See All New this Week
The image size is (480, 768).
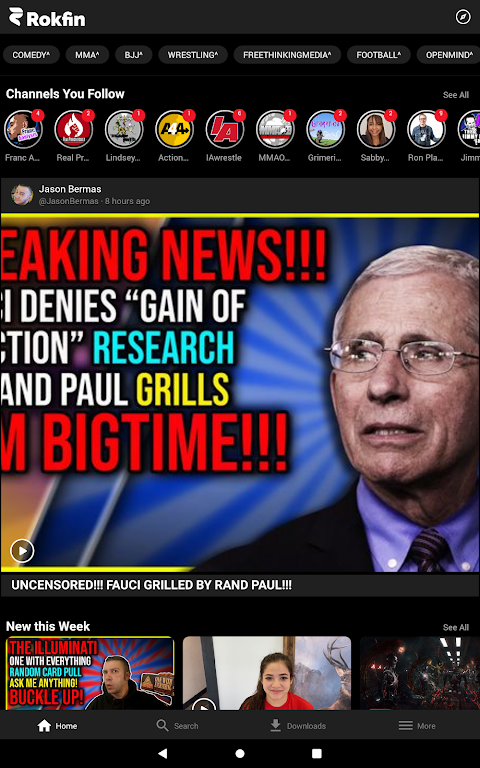point(456,627)
